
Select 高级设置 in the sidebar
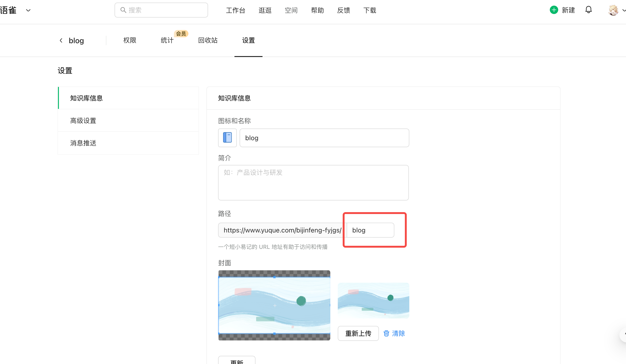(x=83, y=121)
